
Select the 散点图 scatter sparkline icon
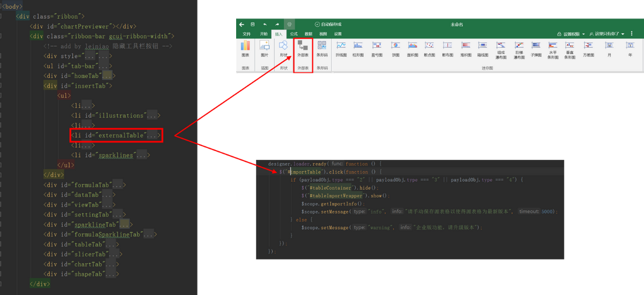pos(429,46)
